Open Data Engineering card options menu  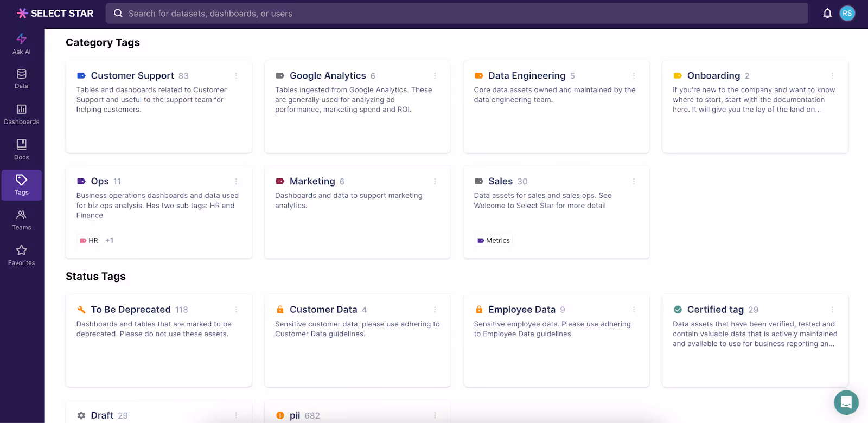click(x=634, y=76)
